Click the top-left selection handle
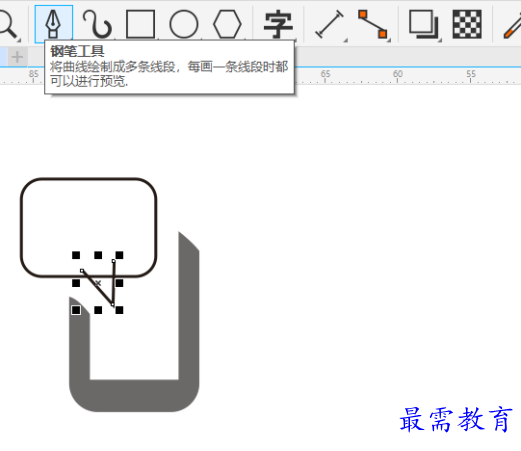The image size is (521, 451). pyautogui.click(x=76, y=255)
